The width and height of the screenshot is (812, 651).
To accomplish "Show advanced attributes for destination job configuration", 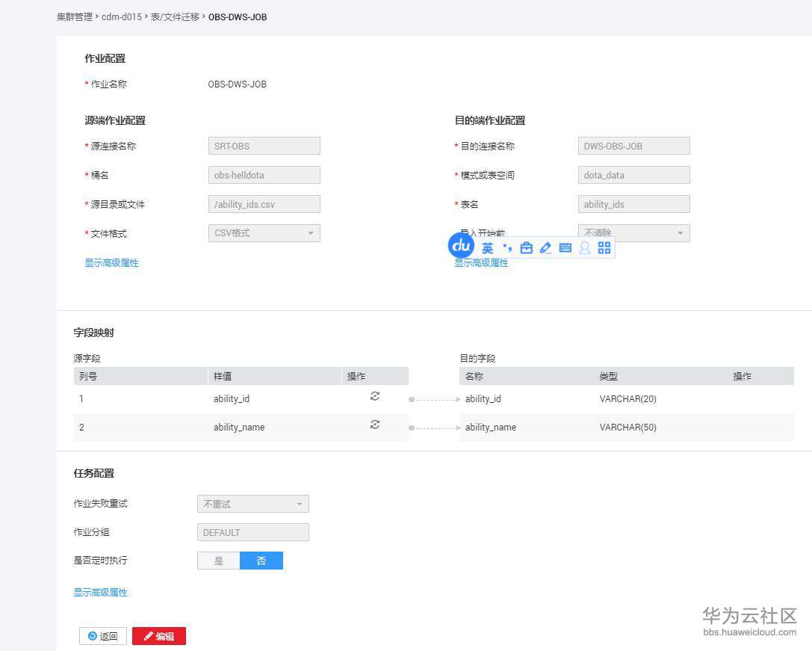I will pos(482,263).
